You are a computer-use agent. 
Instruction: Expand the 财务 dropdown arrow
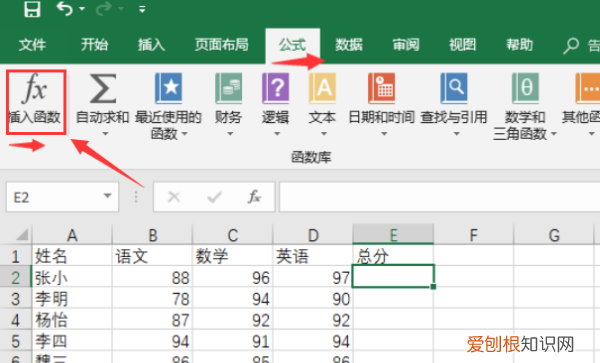coord(230,134)
